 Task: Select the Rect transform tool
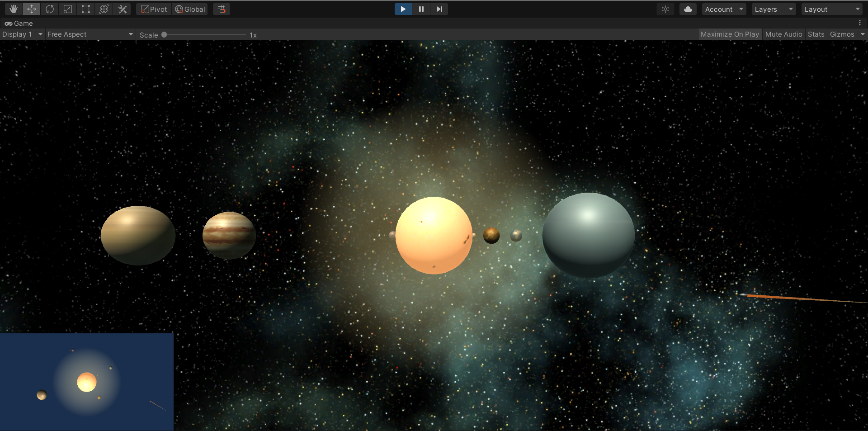(x=85, y=9)
